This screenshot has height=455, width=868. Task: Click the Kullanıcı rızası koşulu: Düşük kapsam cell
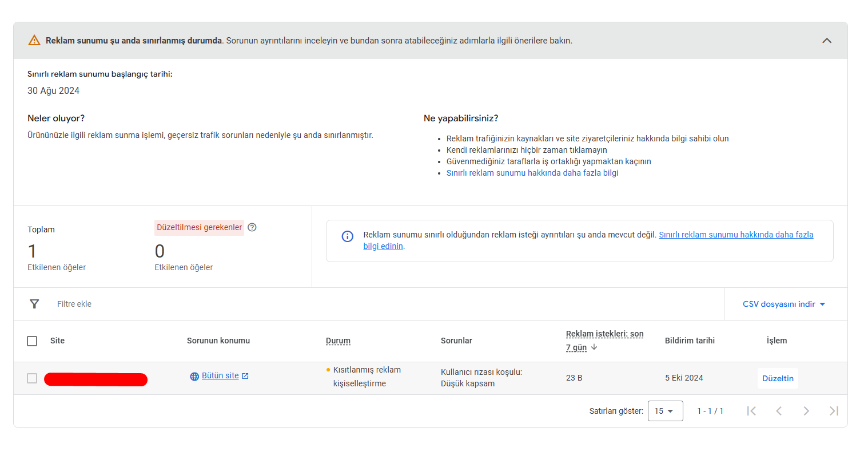(481, 378)
